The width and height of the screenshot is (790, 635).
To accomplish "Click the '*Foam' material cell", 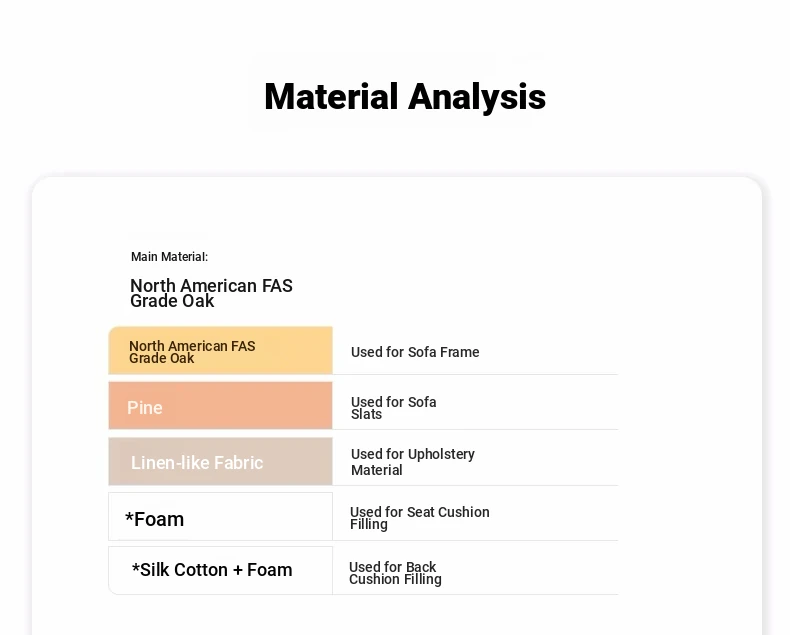I will pyautogui.click(x=220, y=518).
